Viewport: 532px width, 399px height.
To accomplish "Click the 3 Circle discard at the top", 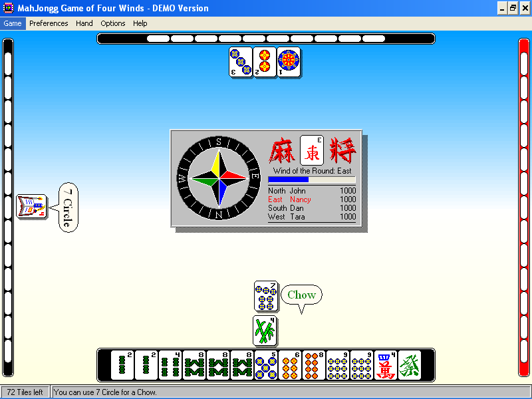I will [x=239, y=62].
